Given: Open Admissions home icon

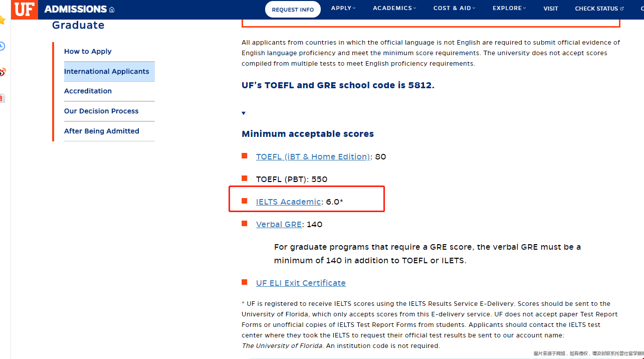Looking at the screenshot, I should 112,10.
